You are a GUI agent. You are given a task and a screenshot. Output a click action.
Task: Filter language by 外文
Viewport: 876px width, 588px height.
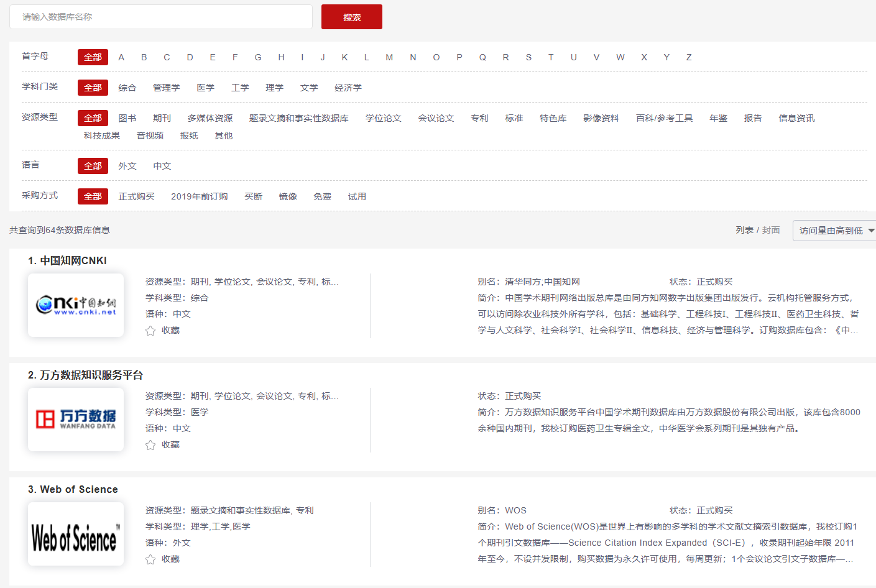tap(127, 166)
